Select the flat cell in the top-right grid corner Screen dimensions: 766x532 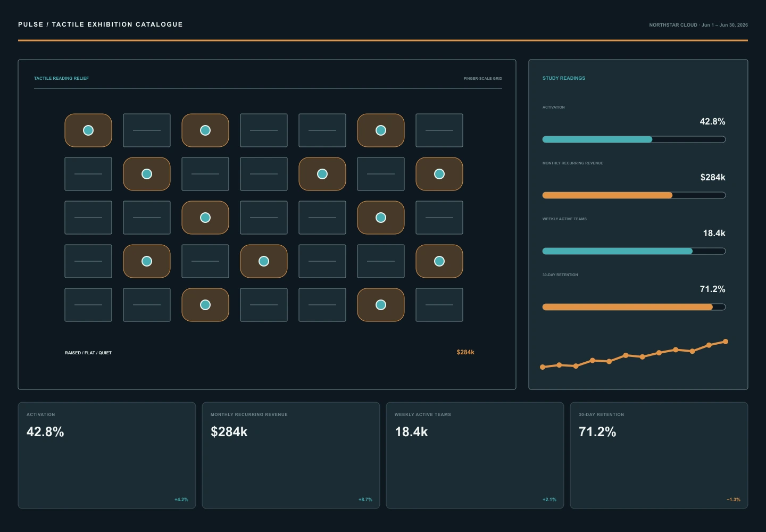click(439, 130)
